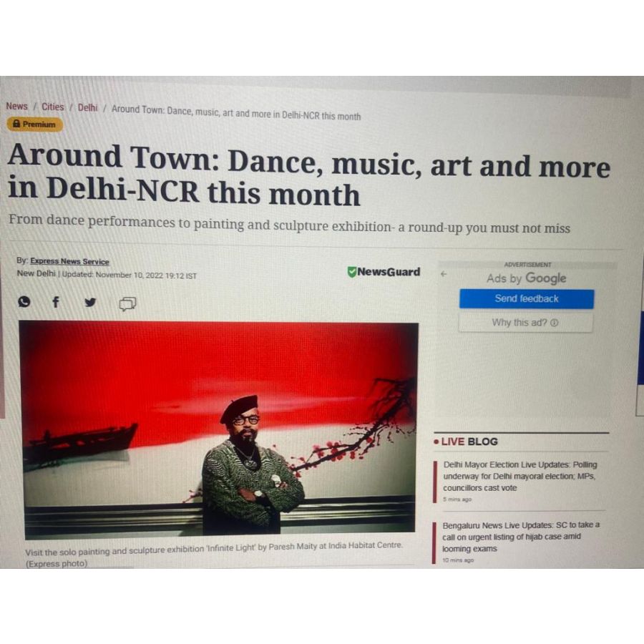Viewport: 644px width, 644px height.
Task: Navigate to Delhi breadcrumb
Action: 87,107
